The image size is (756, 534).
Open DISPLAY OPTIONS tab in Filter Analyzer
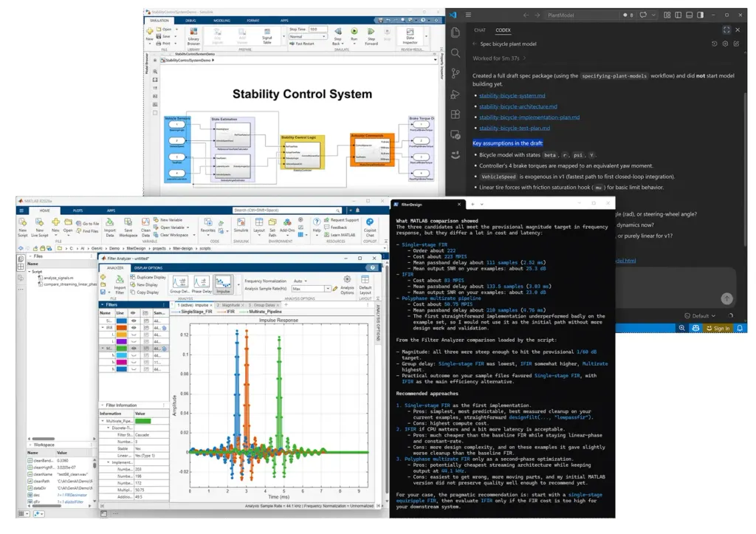[148, 267]
